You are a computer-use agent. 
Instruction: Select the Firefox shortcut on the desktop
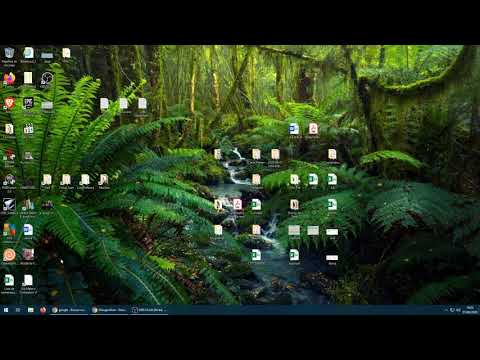pyautogui.click(x=9, y=79)
